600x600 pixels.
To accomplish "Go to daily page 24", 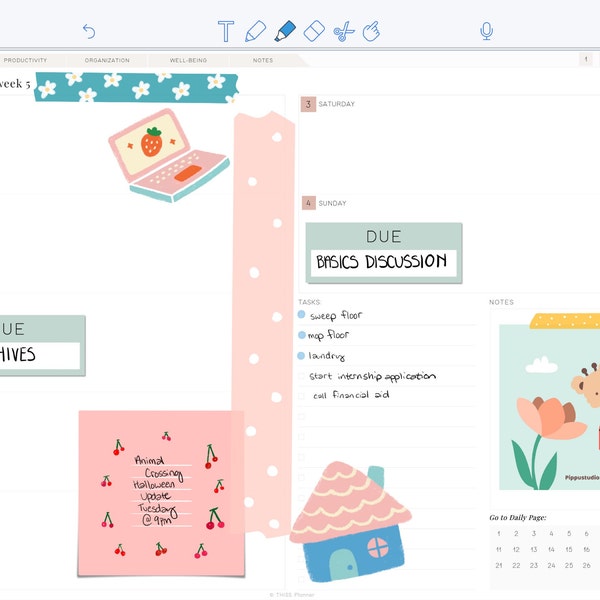I will coord(551,566).
